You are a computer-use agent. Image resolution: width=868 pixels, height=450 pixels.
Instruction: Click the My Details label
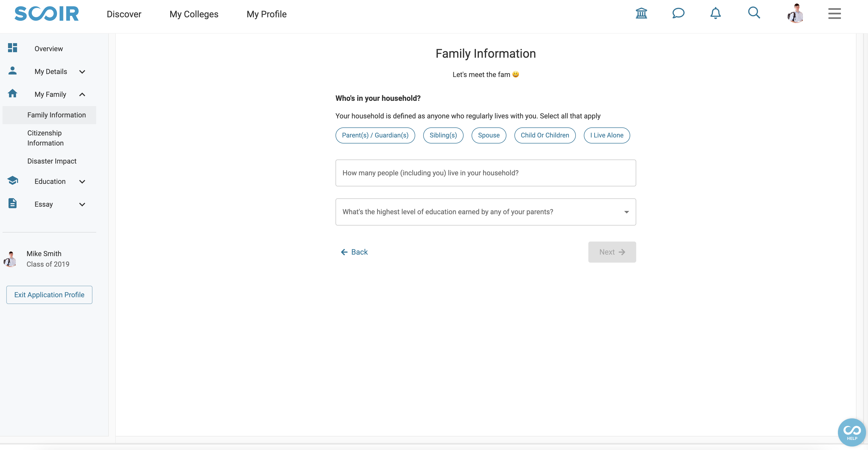point(51,71)
